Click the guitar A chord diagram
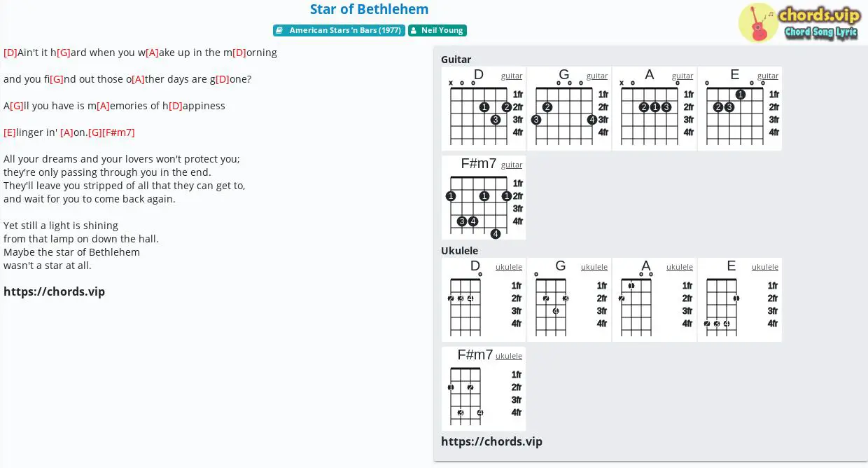The height and width of the screenshot is (468, 868). (x=654, y=109)
